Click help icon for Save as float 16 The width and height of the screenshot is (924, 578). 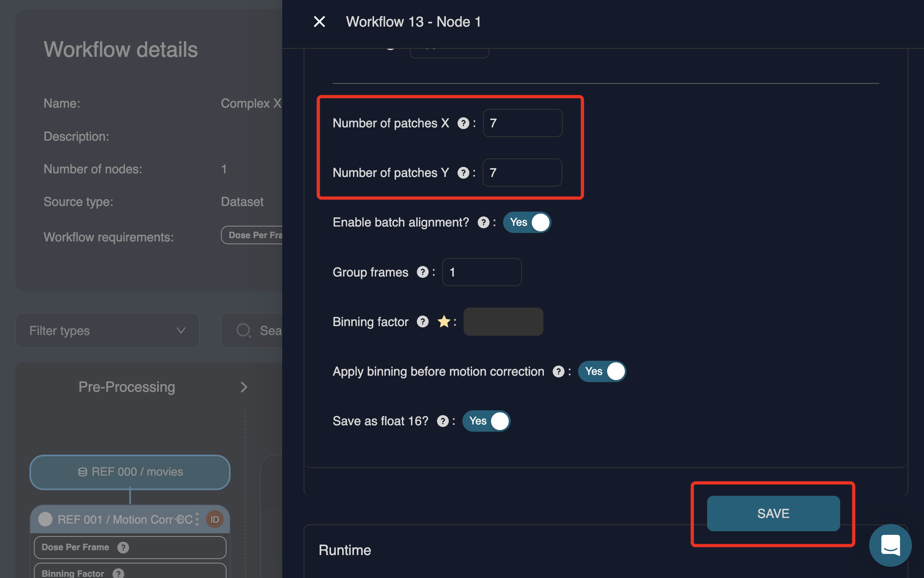pyautogui.click(x=443, y=421)
